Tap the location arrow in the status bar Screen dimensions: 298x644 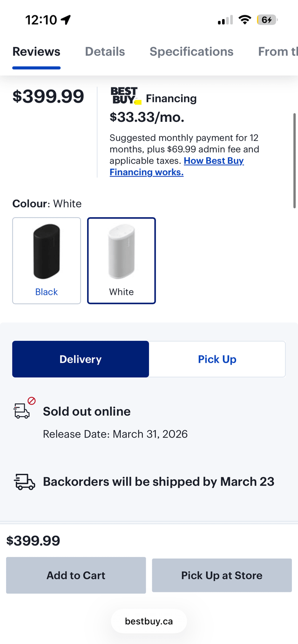66,20
